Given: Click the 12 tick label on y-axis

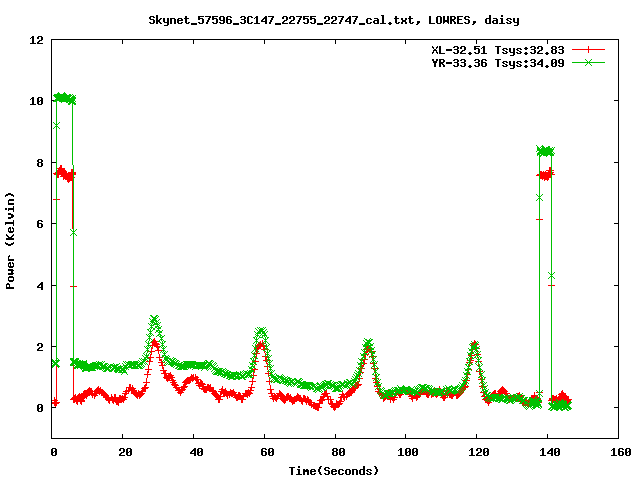Looking at the screenshot, I should [36, 40].
